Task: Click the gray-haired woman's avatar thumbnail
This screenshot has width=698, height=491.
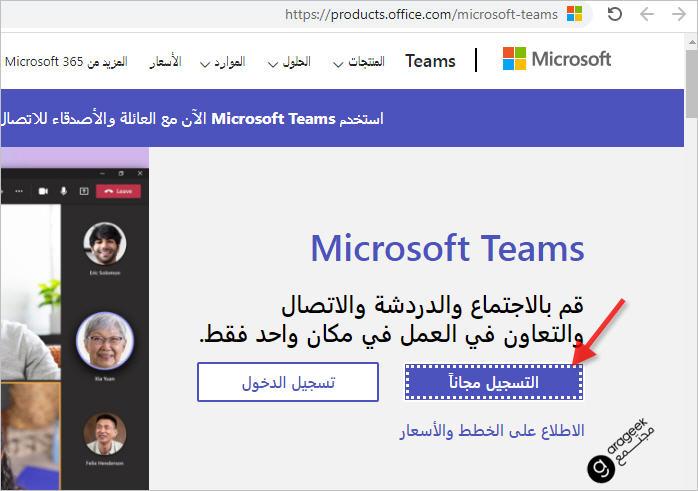Action: (105, 341)
